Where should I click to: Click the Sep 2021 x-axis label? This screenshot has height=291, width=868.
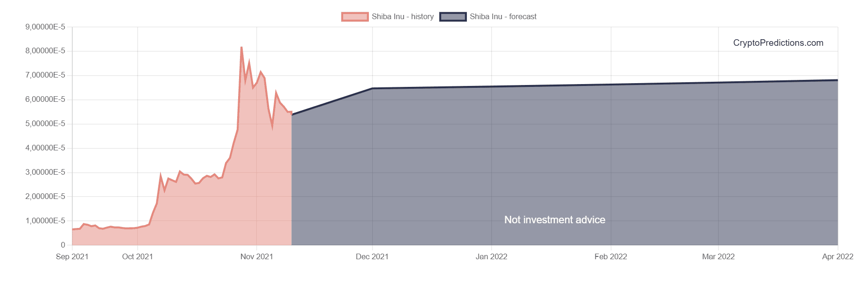click(72, 257)
